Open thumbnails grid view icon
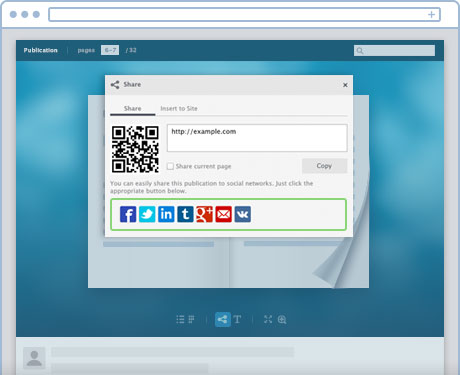 [191, 319]
